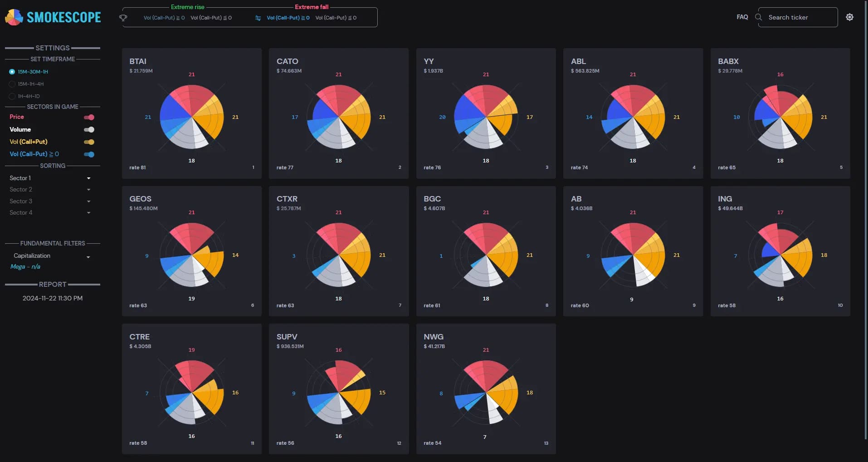The width and height of the screenshot is (868, 462).
Task: Select Extreme fall Vol (Call-Put) ≤ 0 filter
Action: point(336,18)
